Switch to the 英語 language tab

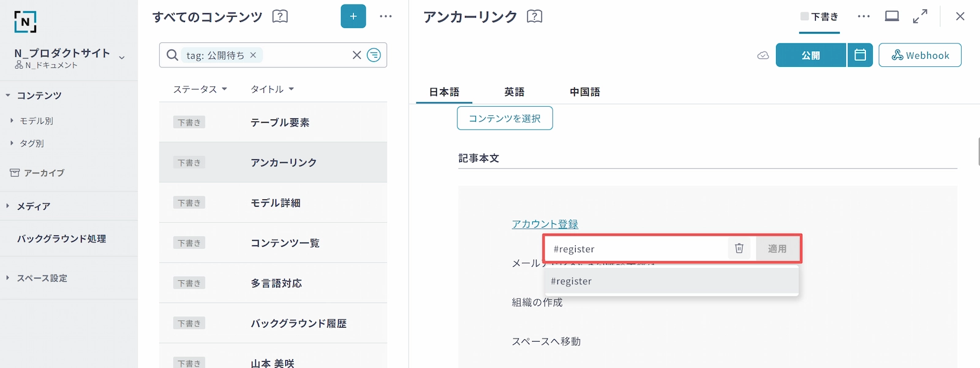click(x=514, y=92)
